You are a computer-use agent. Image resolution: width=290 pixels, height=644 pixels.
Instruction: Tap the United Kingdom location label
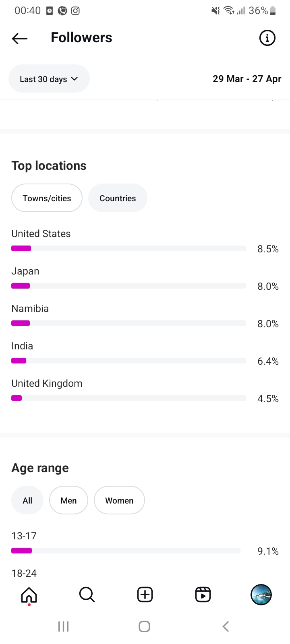coord(47,384)
